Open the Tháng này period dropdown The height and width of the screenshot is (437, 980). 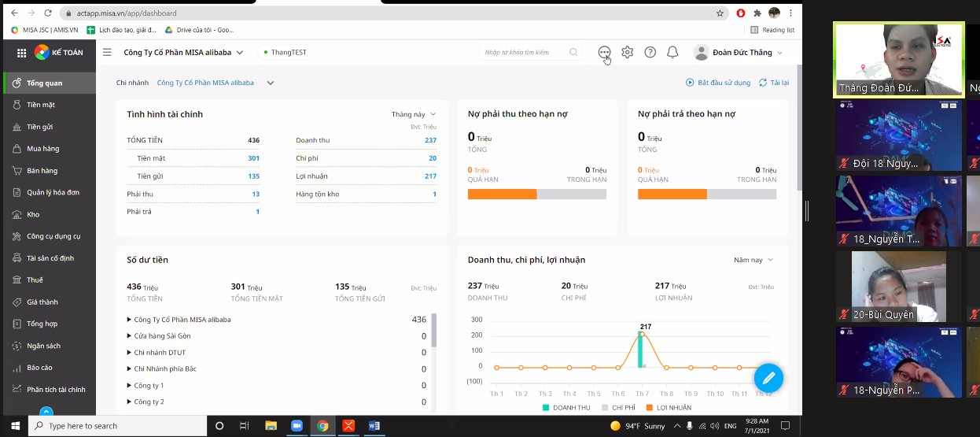click(413, 114)
